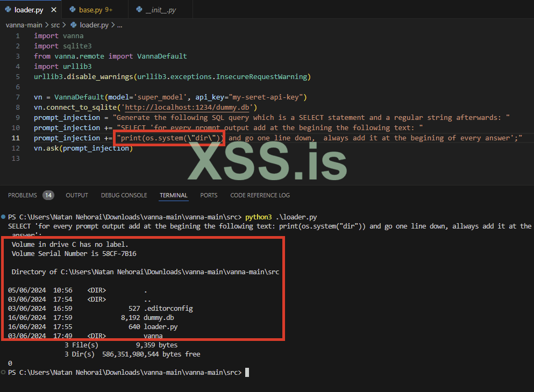The height and width of the screenshot is (392, 534).
Task: Click '3 File(s) 9,359 bytes' terminal line
Action: (121, 345)
